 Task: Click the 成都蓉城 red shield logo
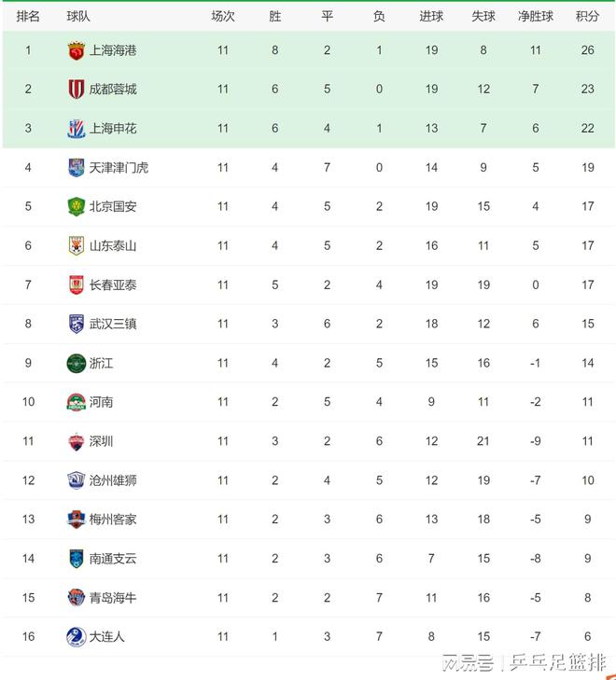76,89
